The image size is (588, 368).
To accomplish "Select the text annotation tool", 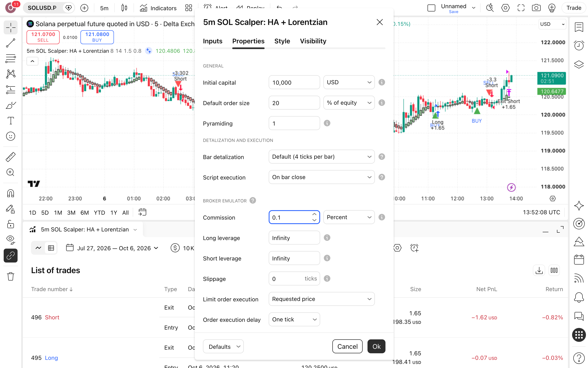I will point(10,120).
